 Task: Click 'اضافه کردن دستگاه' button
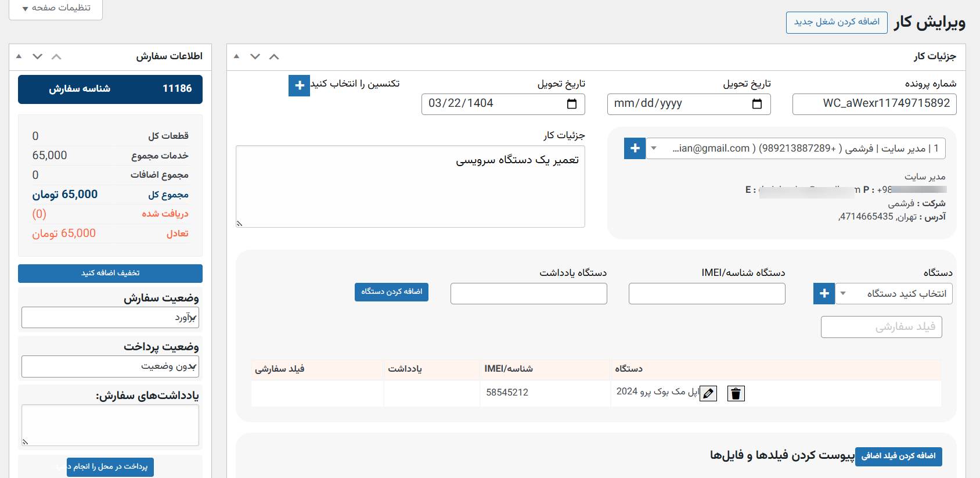point(391,292)
